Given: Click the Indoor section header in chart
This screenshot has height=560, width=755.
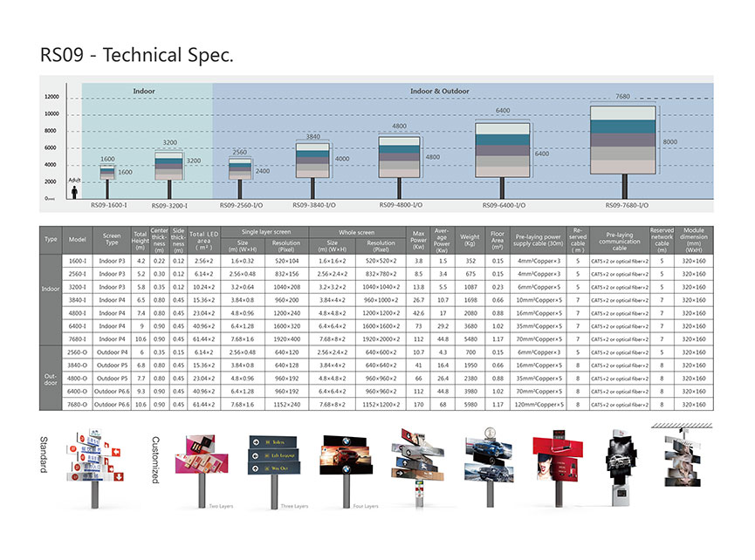Looking at the screenshot, I should [144, 91].
